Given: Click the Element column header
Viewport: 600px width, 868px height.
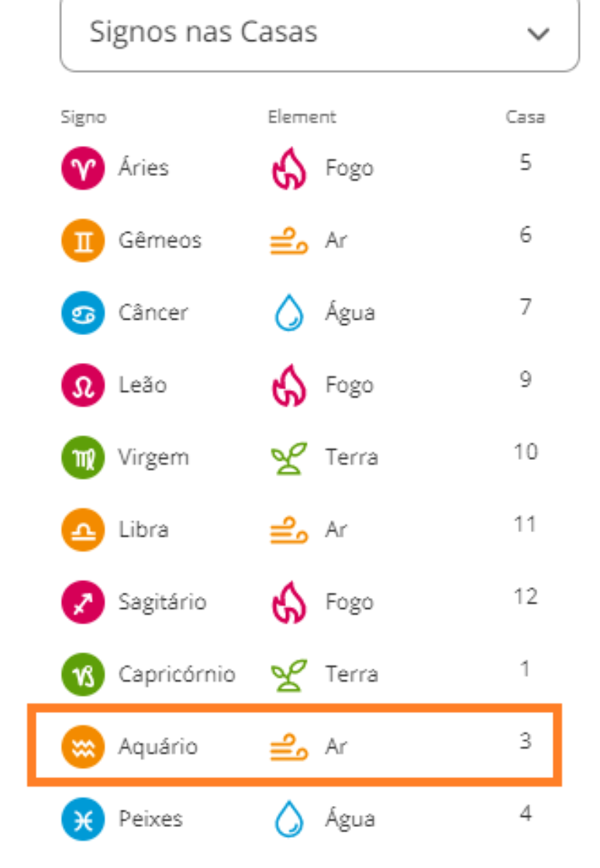Looking at the screenshot, I should coord(302,117).
